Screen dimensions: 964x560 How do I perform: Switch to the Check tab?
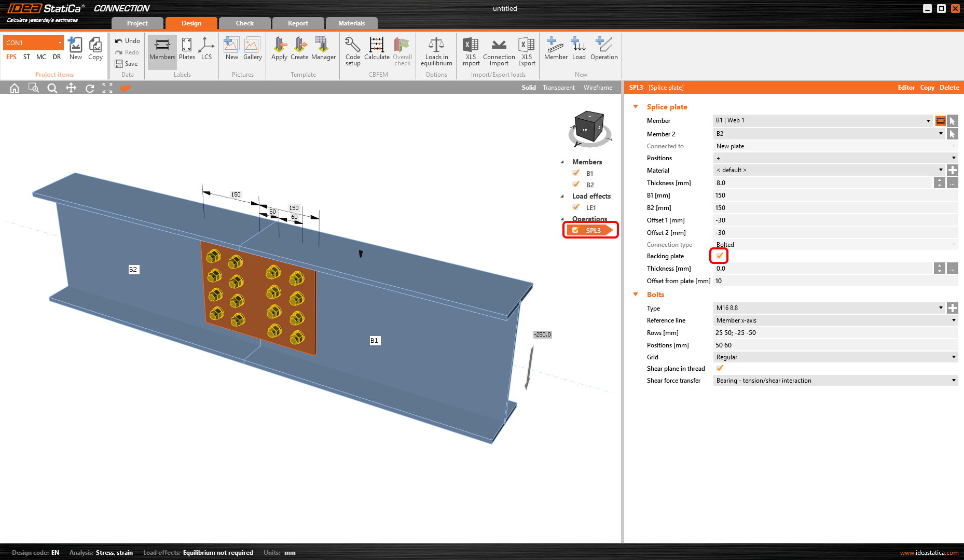244,23
